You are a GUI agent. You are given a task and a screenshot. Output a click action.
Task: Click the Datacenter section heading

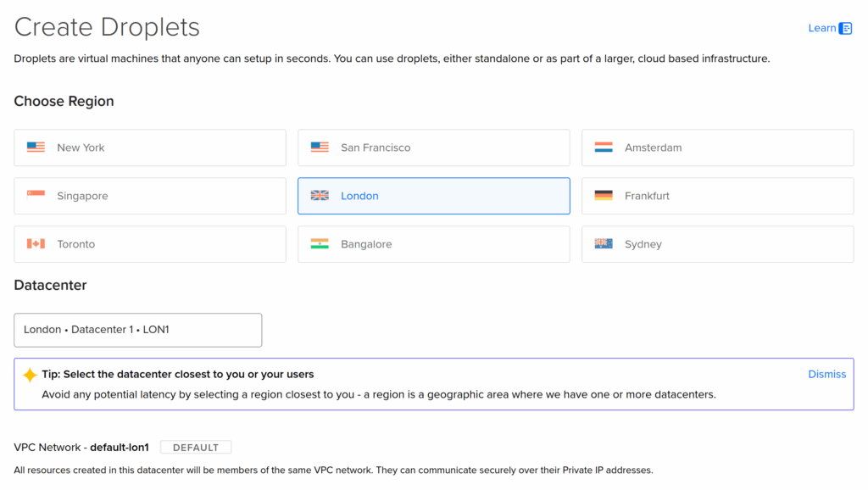(x=50, y=285)
